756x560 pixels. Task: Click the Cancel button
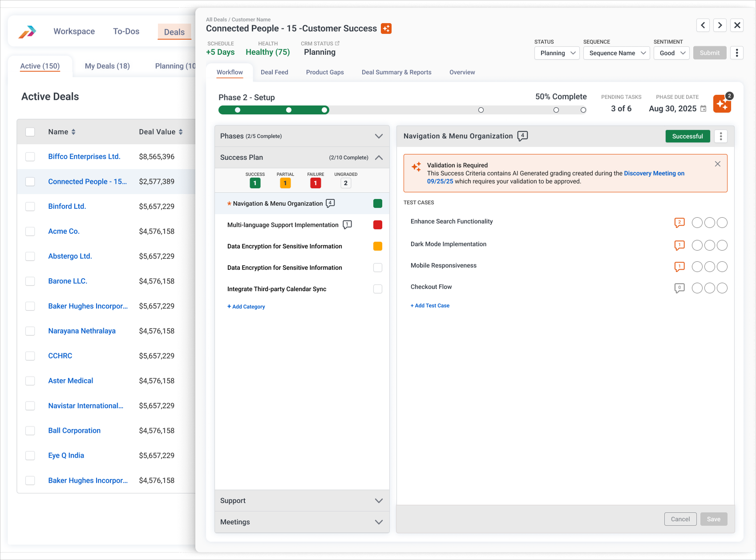[680, 519]
